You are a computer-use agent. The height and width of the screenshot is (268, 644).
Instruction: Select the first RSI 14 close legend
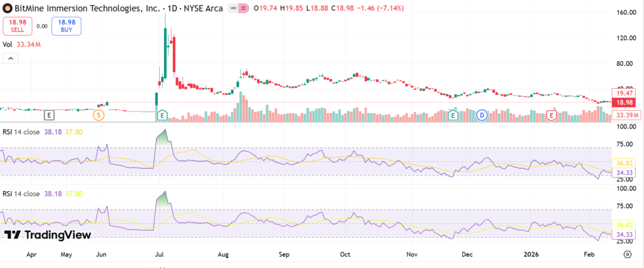pos(24,132)
